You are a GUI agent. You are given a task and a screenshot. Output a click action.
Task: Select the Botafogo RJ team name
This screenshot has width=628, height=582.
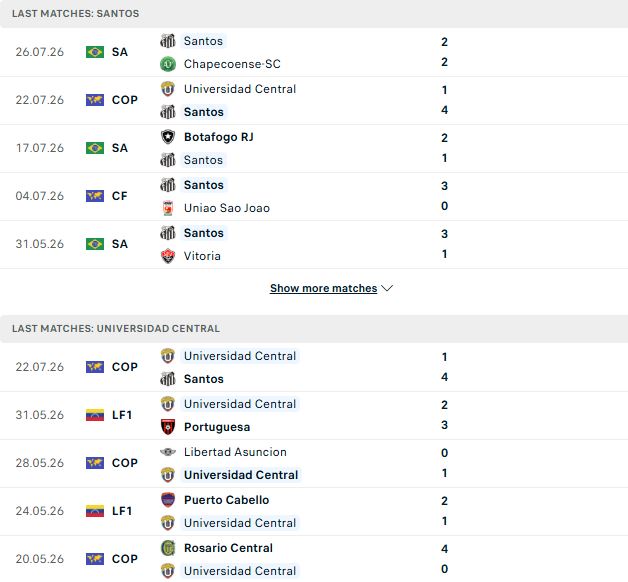click(x=219, y=137)
